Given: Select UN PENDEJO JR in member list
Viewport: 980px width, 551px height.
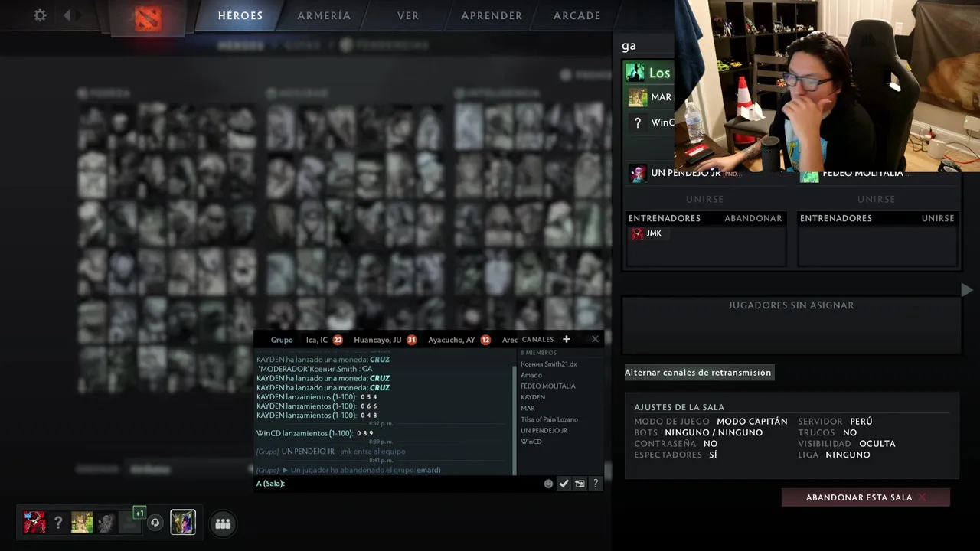Looking at the screenshot, I should click(x=544, y=431).
